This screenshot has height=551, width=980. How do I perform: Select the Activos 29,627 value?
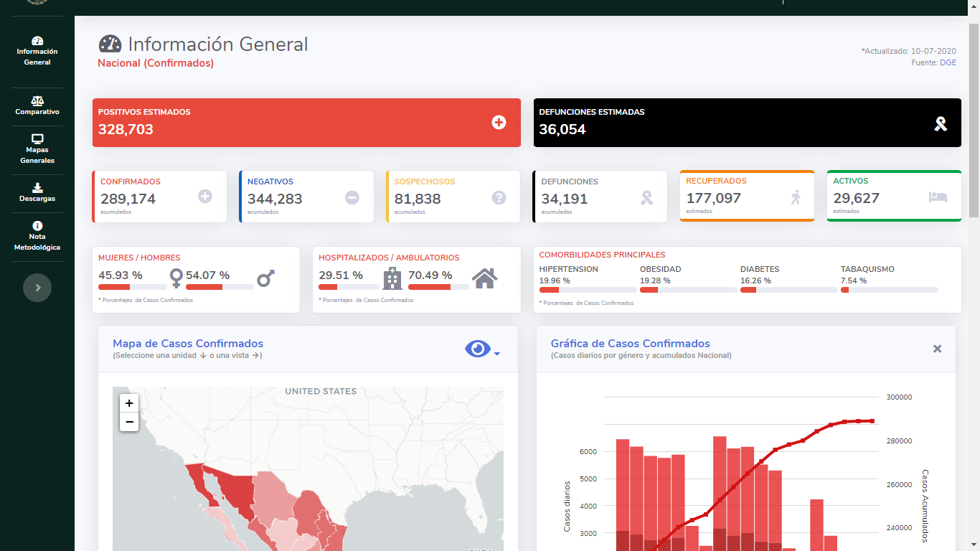[856, 198]
